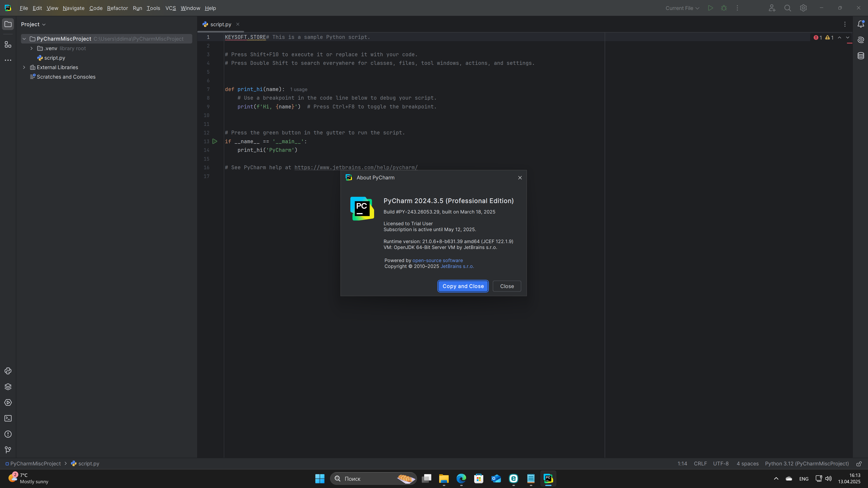Click Copy and Close button
The width and height of the screenshot is (868, 488).
(x=463, y=286)
